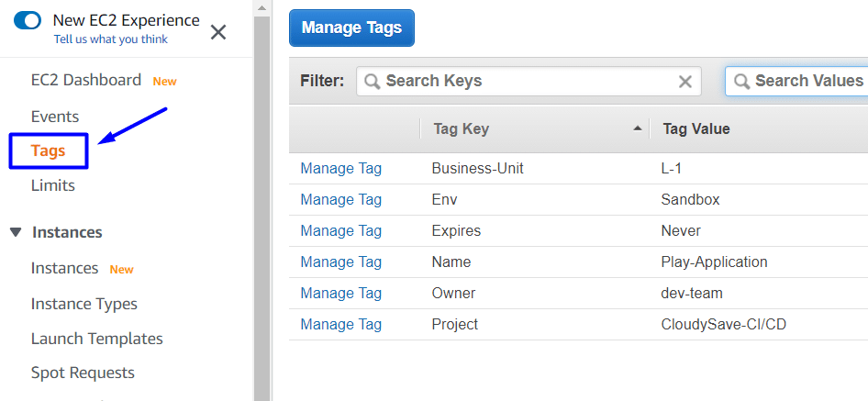868x401 pixels.
Task: Focus the Search Values input field
Action: point(796,82)
